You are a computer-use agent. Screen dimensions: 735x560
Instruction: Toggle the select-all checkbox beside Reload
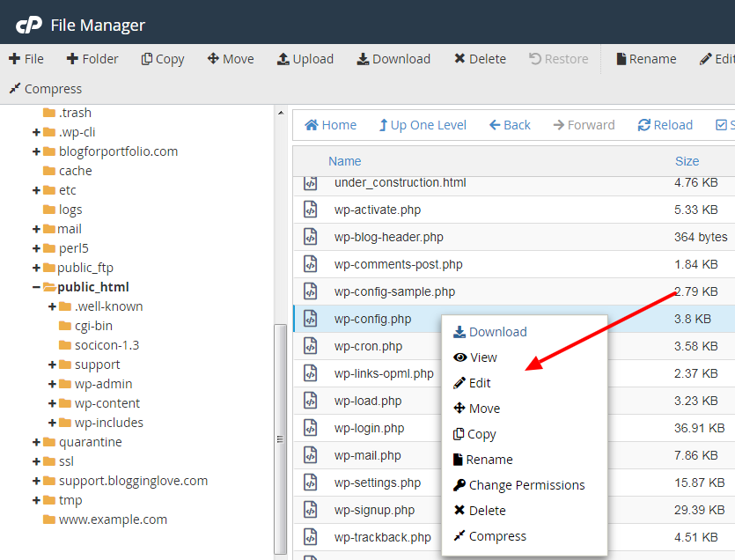click(x=722, y=125)
